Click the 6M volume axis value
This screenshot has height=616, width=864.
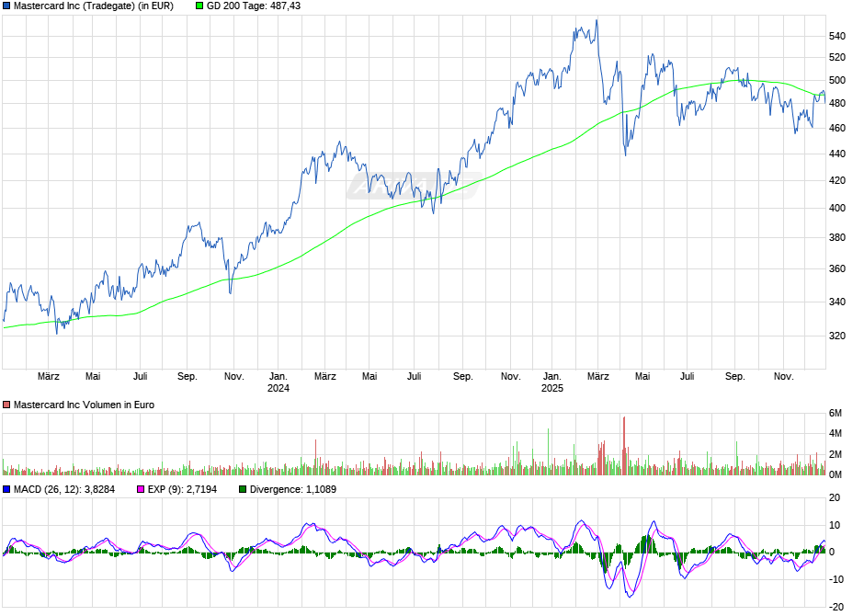pyautogui.click(x=836, y=413)
